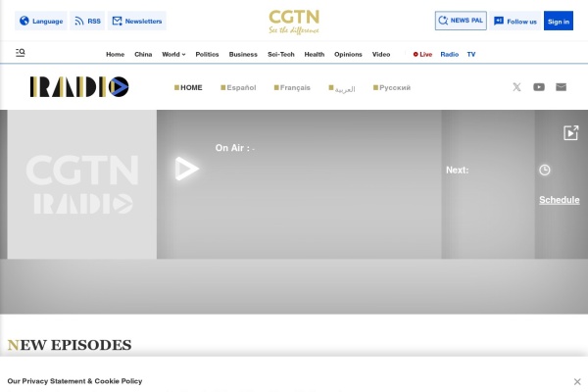588x392 pixels.
Task: Click the email envelope icon
Action: click(561, 87)
